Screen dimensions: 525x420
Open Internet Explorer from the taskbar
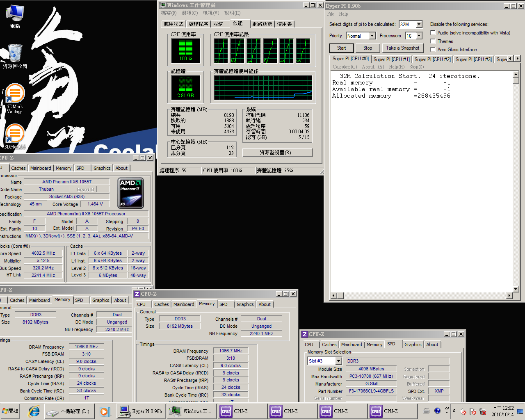pyautogui.click(x=34, y=411)
